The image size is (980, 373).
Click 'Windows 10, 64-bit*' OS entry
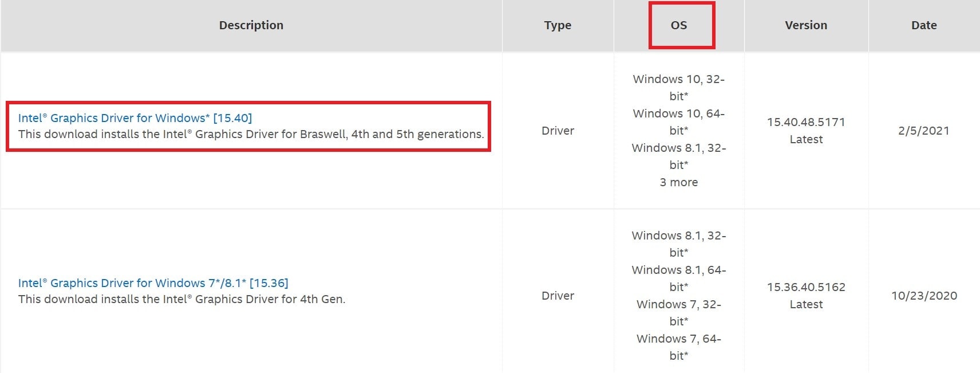[x=679, y=122]
